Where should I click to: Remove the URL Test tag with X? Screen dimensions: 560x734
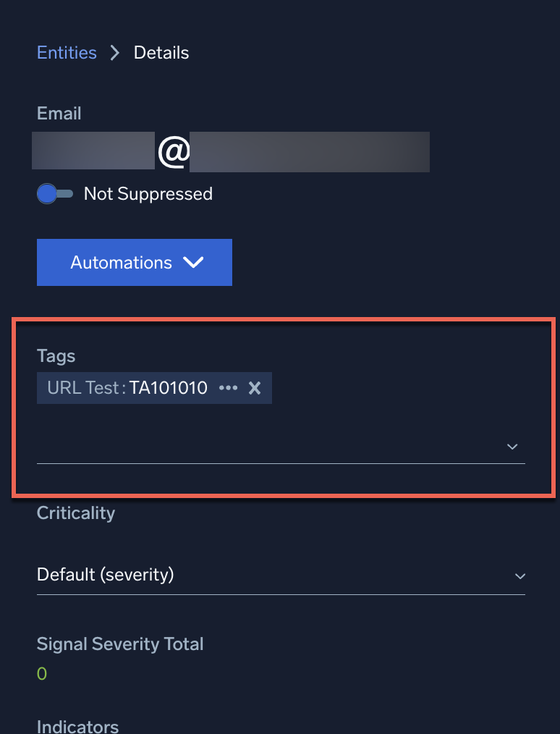255,389
